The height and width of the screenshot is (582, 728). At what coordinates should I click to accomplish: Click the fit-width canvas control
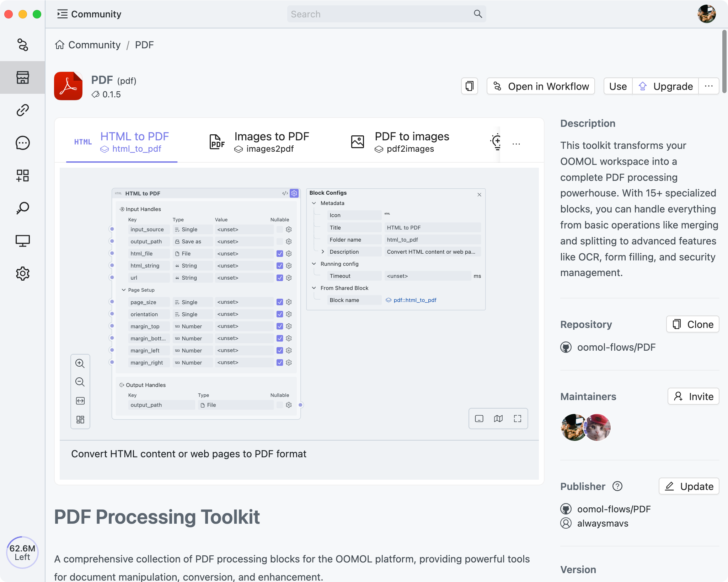point(80,401)
